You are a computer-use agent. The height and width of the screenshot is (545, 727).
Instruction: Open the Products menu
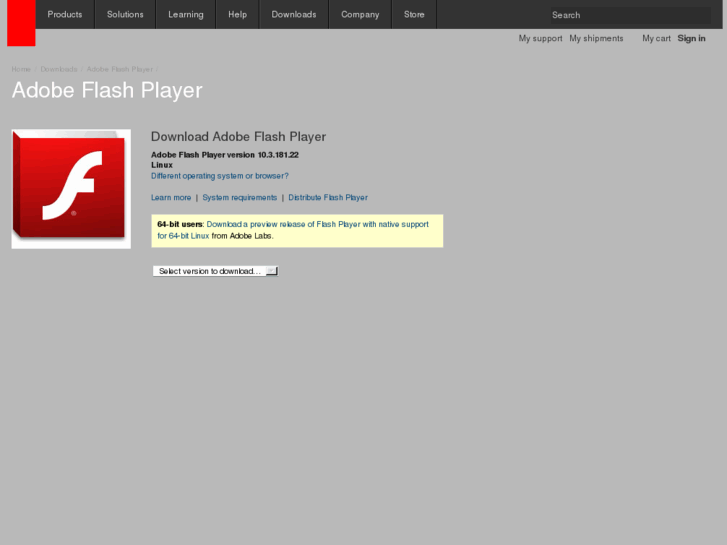pyautogui.click(x=65, y=14)
